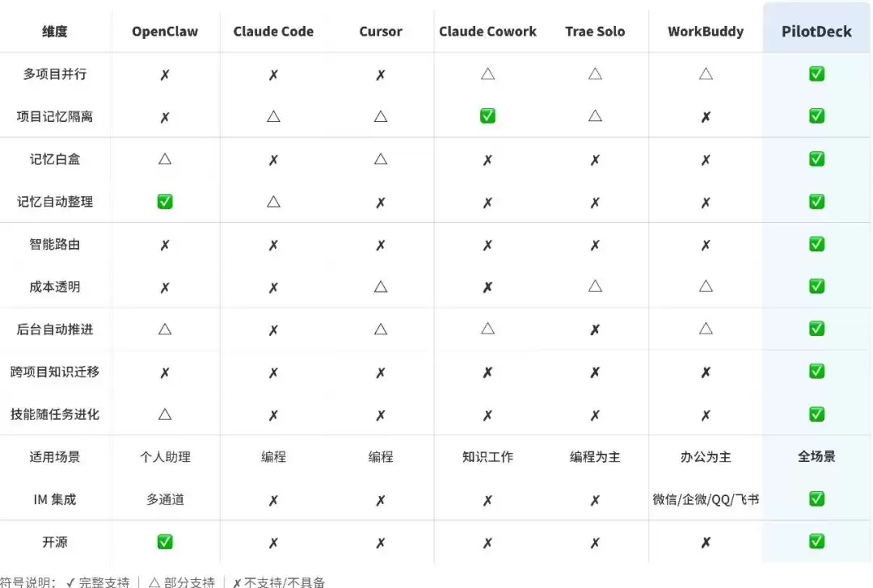Click the Cursor column header
The image size is (873, 588).
(381, 31)
